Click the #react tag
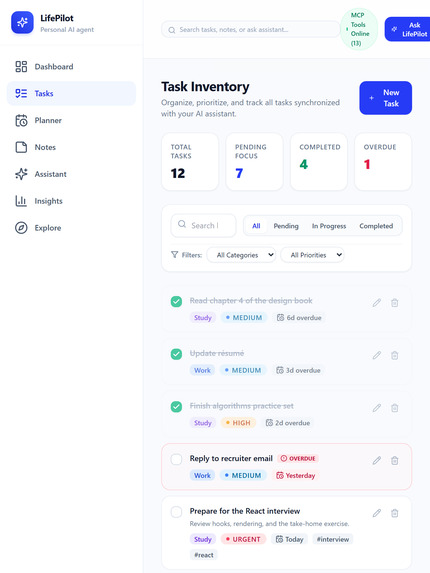Image resolution: width=430 pixels, height=573 pixels. click(203, 555)
